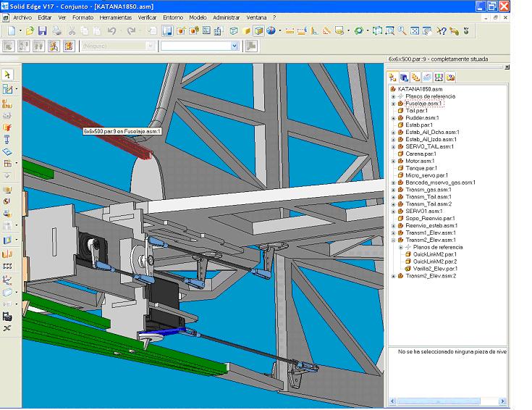Collapse the Transm2_Elev.asm:1 node
Image resolution: width=532 pixels, height=410 pixels.
393,240
